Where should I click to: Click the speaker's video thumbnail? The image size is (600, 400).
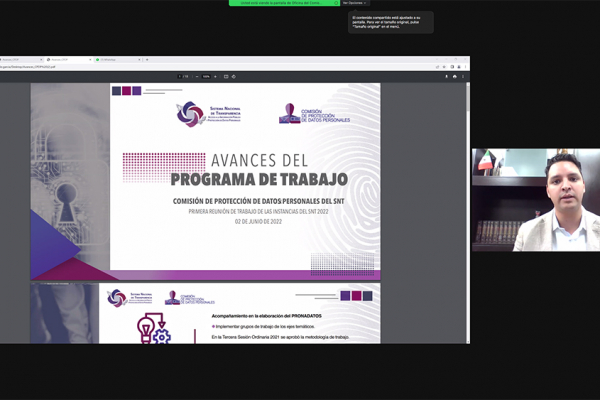click(536, 200)
